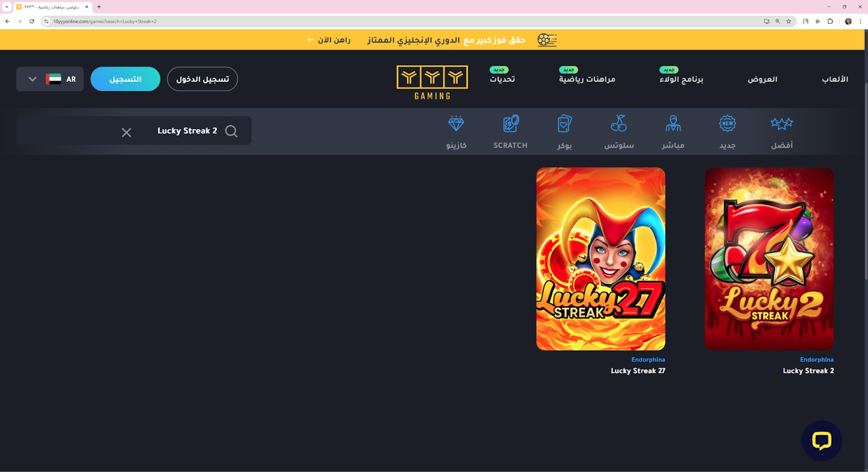Click the game search input field
The height and width of the screenshot is (472, 868).
(x=133, y=131)
